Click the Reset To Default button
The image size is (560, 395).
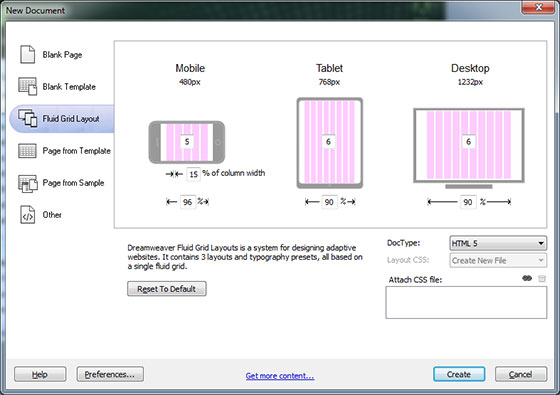click(x=167, y=289)
